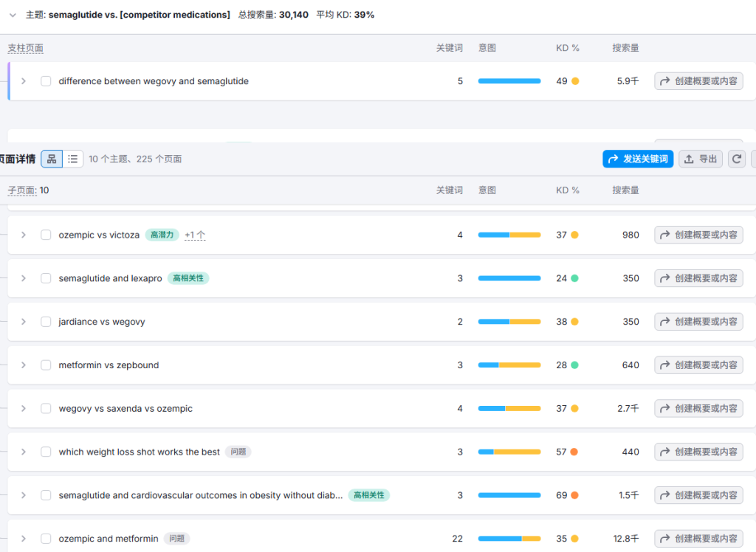The image size is (756, 552).
Task: Check the semaglutide and lexapro checkbox
Action: (x=46, y=278)
